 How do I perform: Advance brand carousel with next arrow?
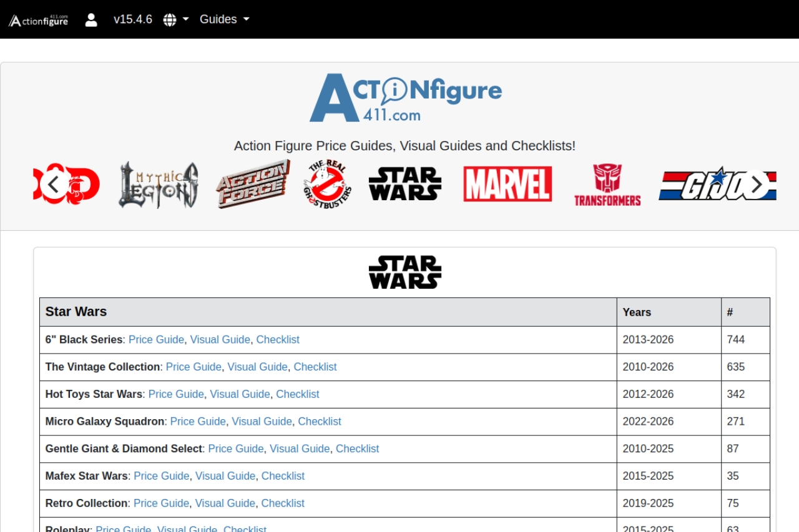pyautogui.click(x=757, y=184)
